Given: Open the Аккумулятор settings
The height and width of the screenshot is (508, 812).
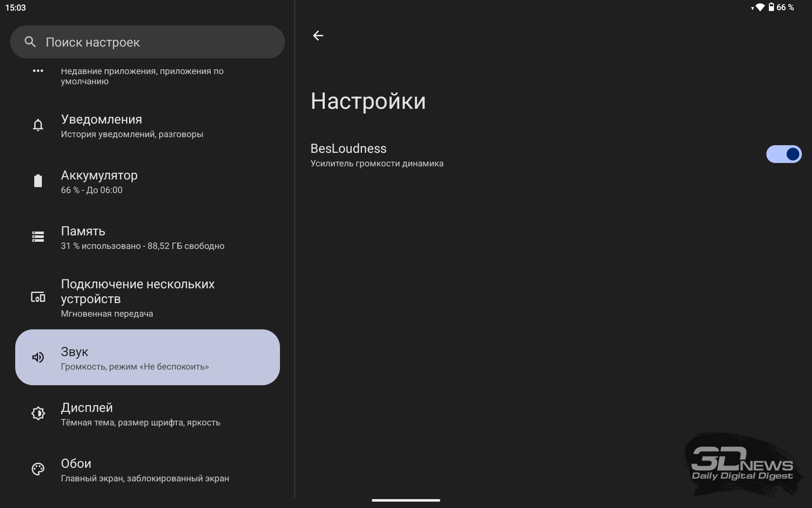Looking at the screenshot, I should 147,182.
